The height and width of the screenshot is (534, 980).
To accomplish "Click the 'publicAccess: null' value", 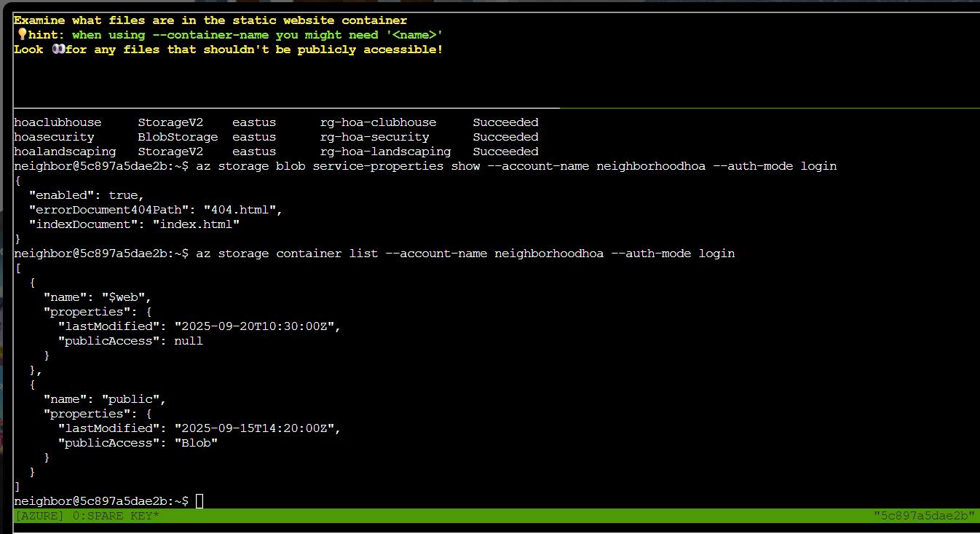I will (189, 341).
